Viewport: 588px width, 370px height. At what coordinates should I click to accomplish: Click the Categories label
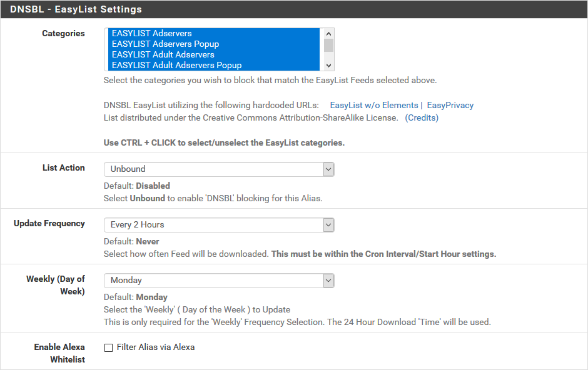click(x=63, y=33)
